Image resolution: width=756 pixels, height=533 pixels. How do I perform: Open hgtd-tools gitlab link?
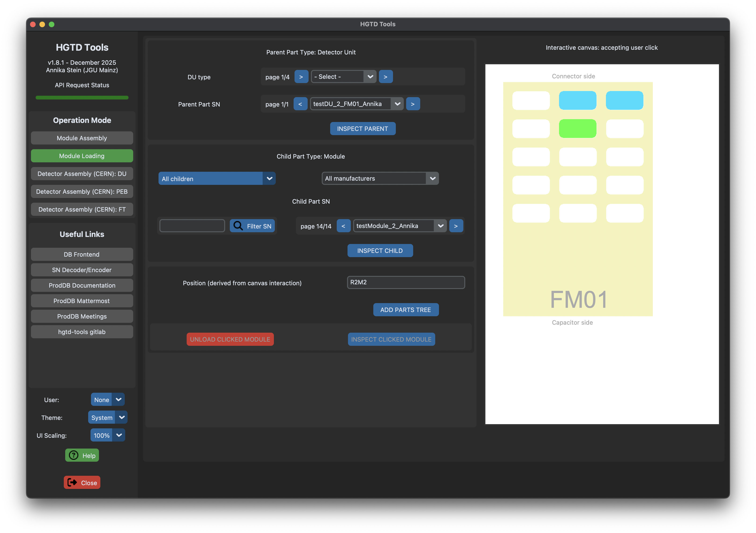tap(82, 332)
